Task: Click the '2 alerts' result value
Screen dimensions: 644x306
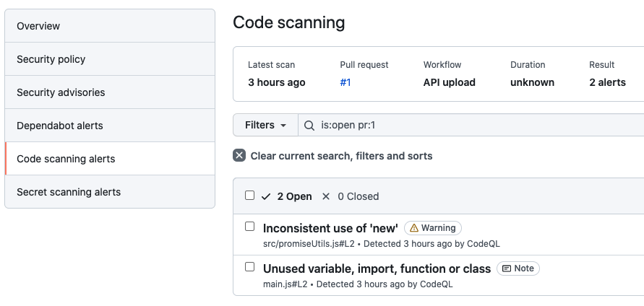Action: click(x=607, y=82)
